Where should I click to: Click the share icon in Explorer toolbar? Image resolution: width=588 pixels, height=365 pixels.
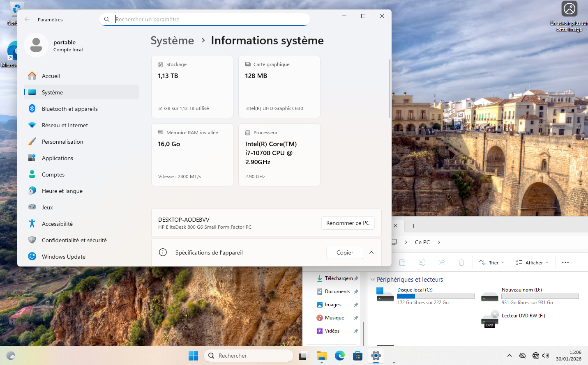coord(442,262)
